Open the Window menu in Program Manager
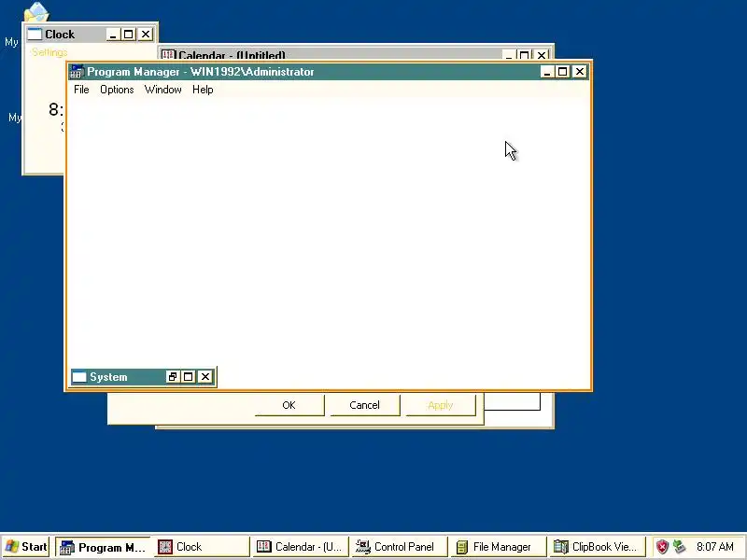The image size is (747, 560). (162, 90)
